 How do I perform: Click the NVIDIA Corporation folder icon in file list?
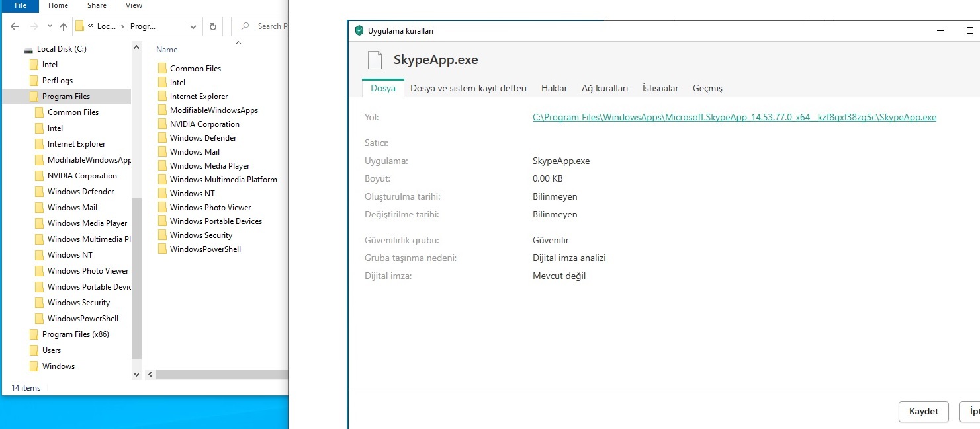(x=162, y=124)
